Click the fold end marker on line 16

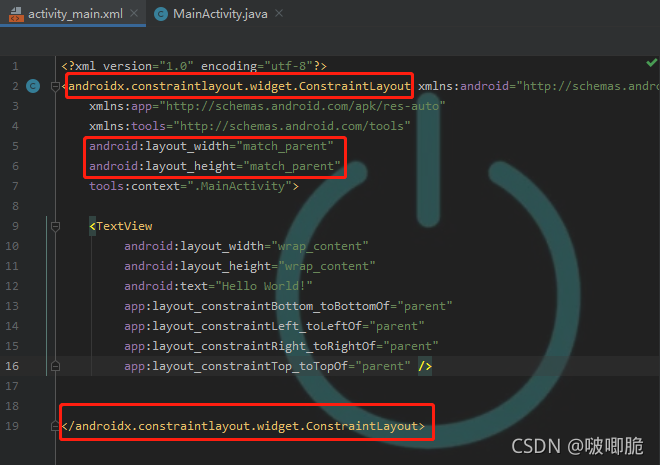tap(55, 366)
